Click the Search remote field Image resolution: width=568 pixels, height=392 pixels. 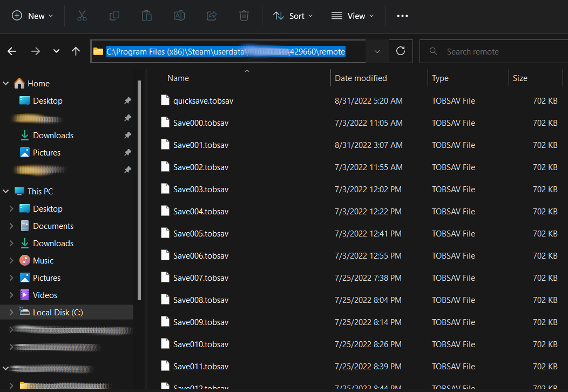493,51
